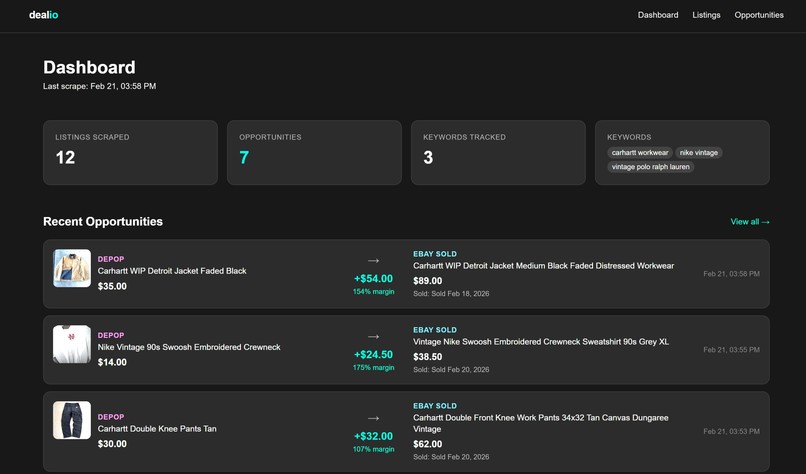Screen dimensions: 806x474
Task: Click the $89.00 eBay sold price
Action: click(428, 281)
